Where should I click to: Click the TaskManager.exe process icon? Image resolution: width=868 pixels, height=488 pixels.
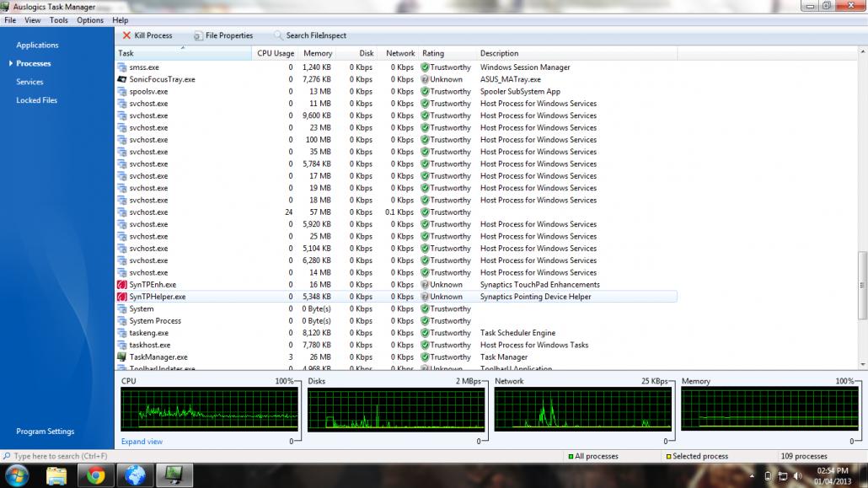point(122,357)
